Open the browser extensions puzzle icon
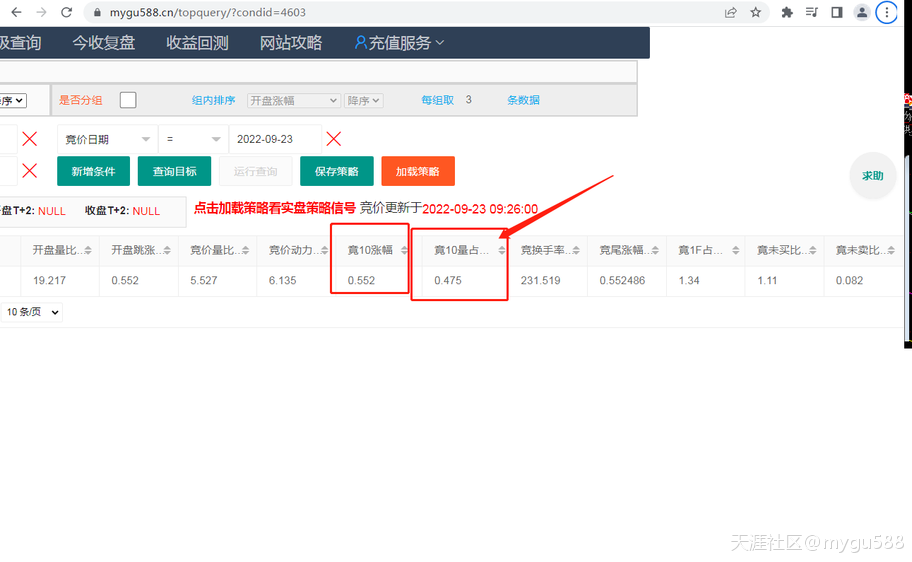 pos(787,13)
